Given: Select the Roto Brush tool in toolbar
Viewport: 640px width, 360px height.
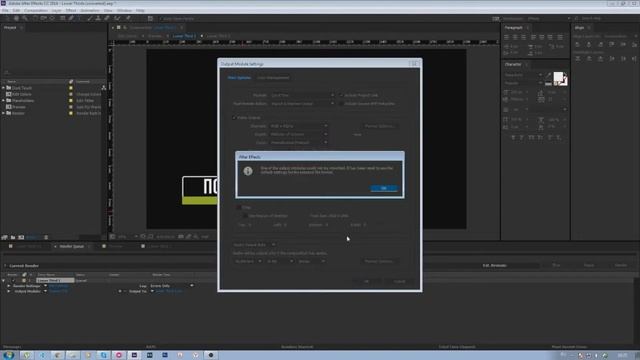Looking at the screenshot, I should pyautogui.click(x=117, y=18).
